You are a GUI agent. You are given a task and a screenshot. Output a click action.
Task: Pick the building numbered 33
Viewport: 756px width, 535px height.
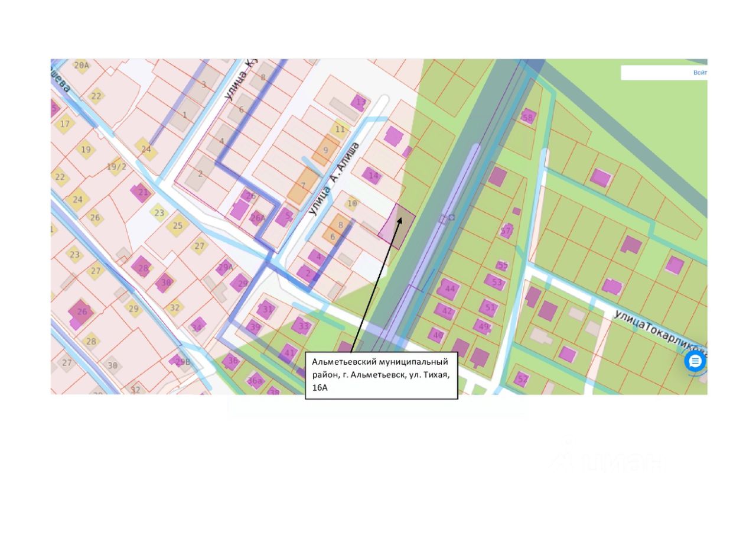click(304, 325)
